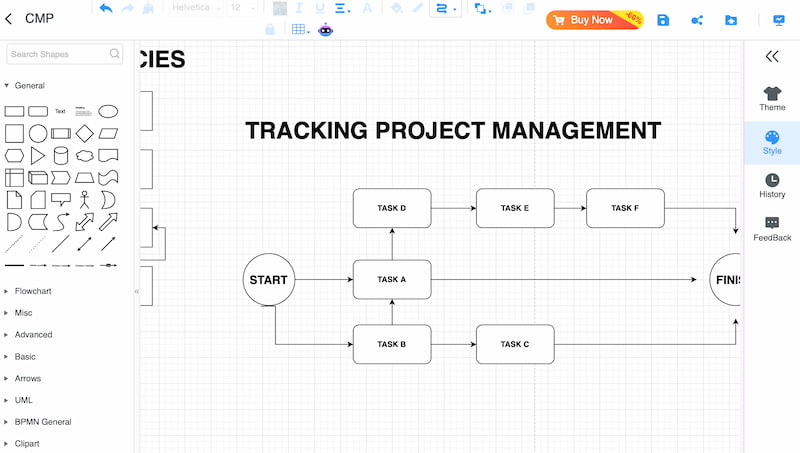This screenshot has width=800, height=453.
Task: Toggle italic text formatting
Action: click(299, 8)
